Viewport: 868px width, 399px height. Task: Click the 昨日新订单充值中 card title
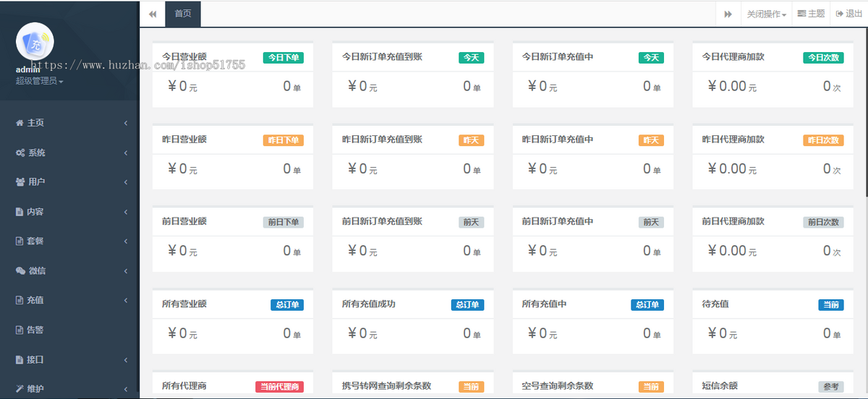558,139
